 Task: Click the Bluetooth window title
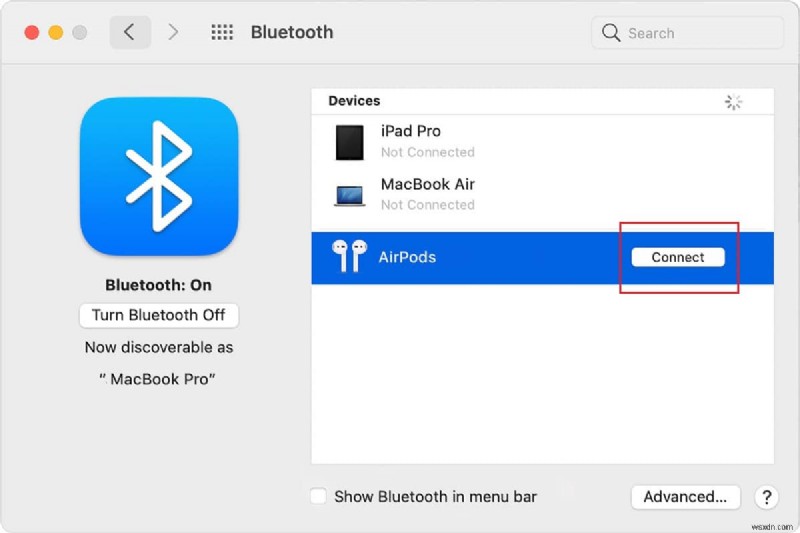click(292, 33)
